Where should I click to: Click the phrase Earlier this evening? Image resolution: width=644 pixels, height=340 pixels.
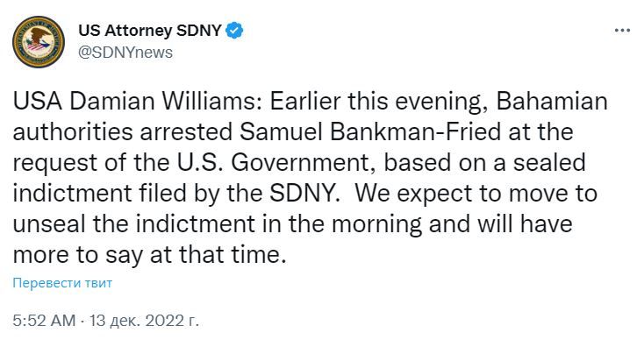coord(376,103)
